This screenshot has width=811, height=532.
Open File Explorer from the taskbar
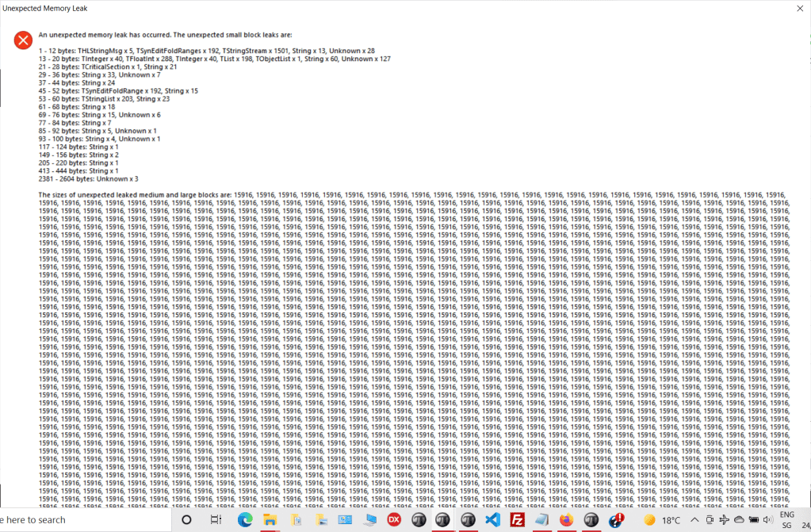(270, 520)
